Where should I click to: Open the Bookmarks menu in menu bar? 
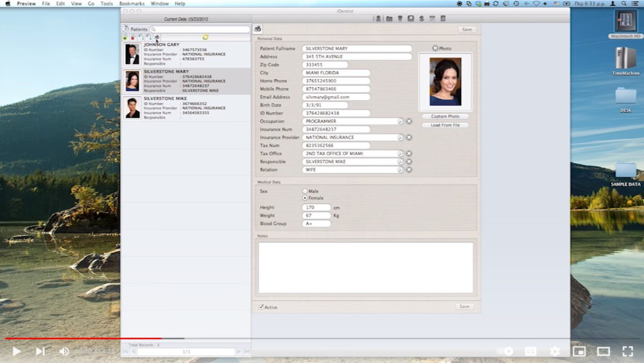[x=131, y=4]
